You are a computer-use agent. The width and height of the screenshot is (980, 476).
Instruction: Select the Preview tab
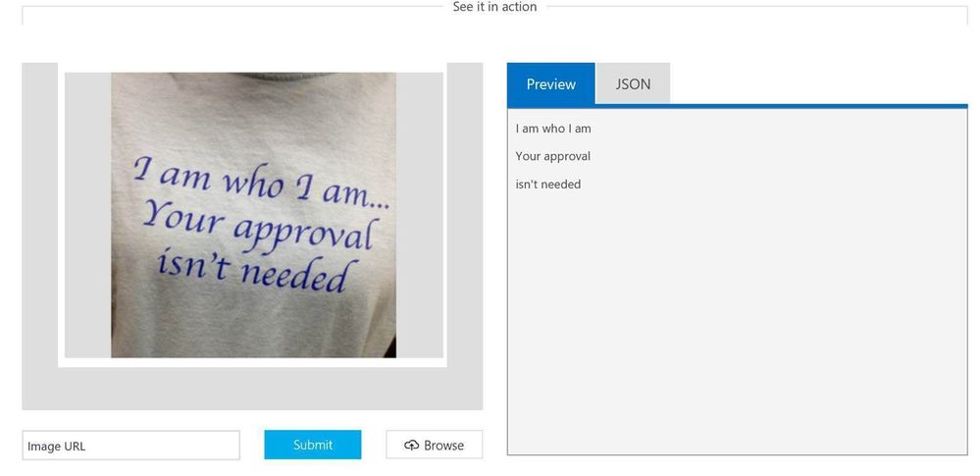(x=550, y=83)
